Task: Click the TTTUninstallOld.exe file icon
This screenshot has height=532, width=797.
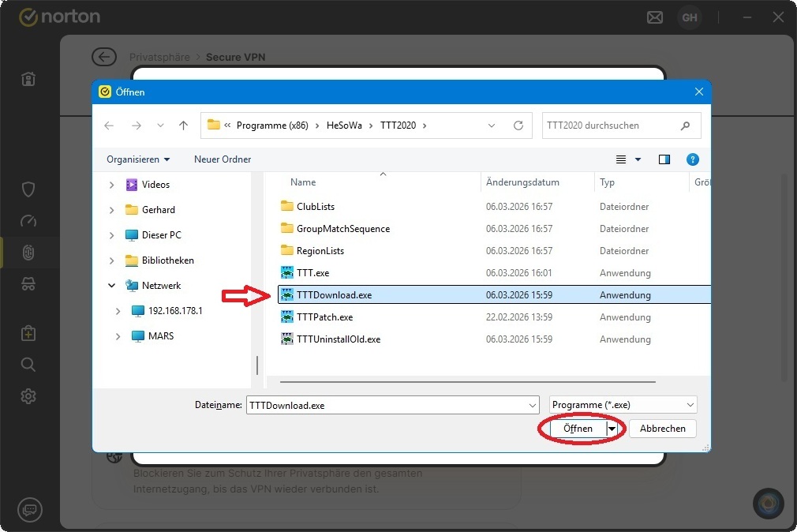Action: pyautogui.click(x=287, y=339)
